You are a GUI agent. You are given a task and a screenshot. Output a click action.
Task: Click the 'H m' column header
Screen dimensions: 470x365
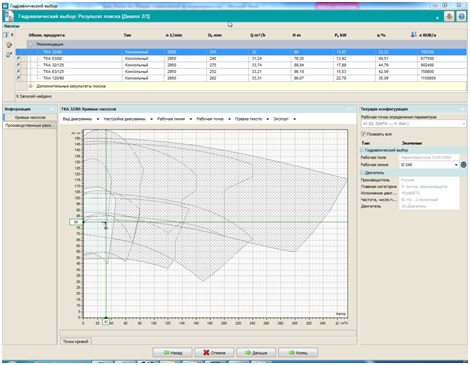pos(296,35)
